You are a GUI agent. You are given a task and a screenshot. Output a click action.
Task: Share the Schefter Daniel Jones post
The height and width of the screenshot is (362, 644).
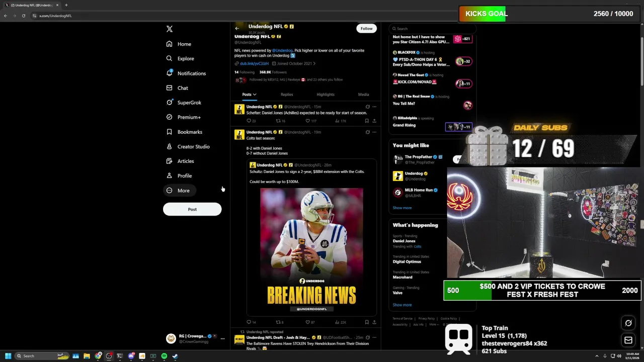coord(374,121)
